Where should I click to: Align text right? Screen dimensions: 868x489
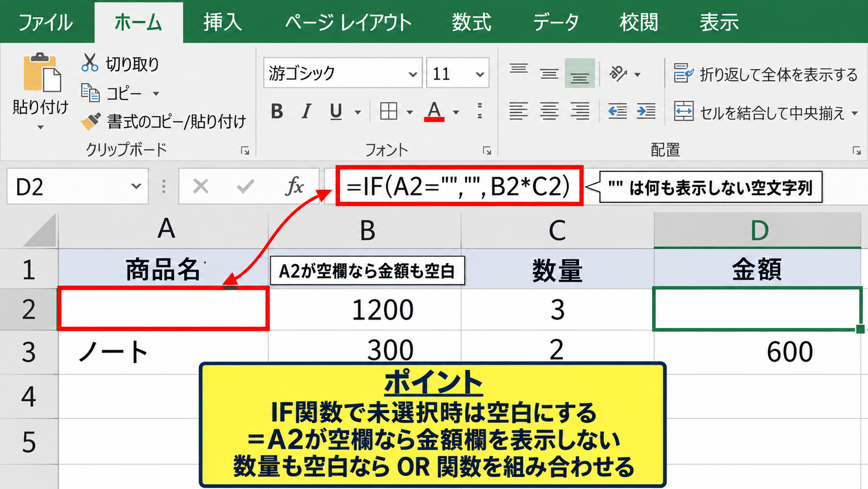click(580, 111)
